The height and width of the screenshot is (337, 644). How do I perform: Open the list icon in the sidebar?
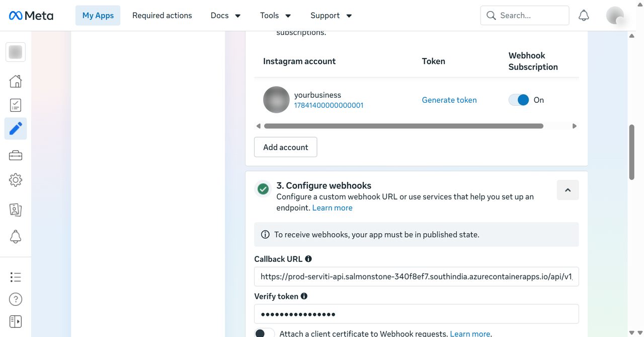(16, 277)
